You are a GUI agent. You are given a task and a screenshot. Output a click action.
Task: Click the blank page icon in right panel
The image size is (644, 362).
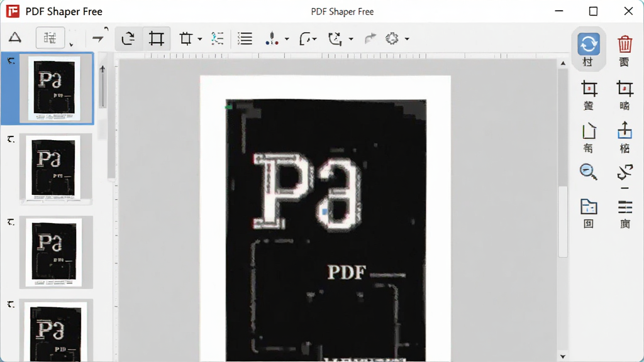(589, 131)
